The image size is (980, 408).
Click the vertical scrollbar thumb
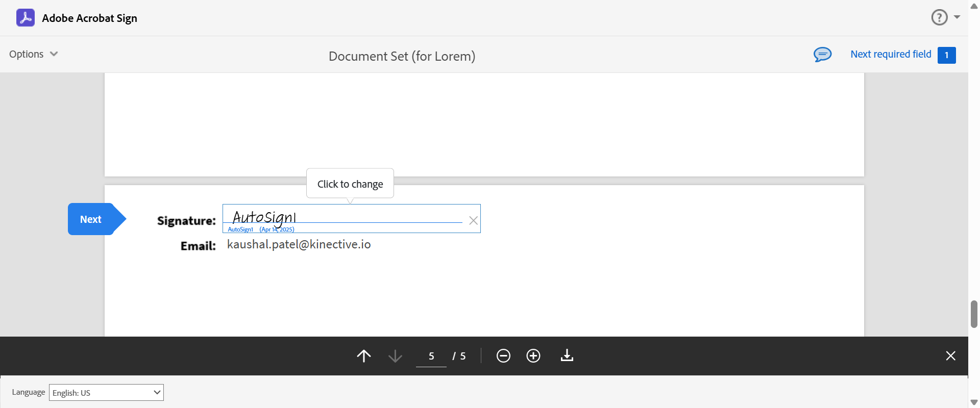pyautogui.click(x=974, y=314)
